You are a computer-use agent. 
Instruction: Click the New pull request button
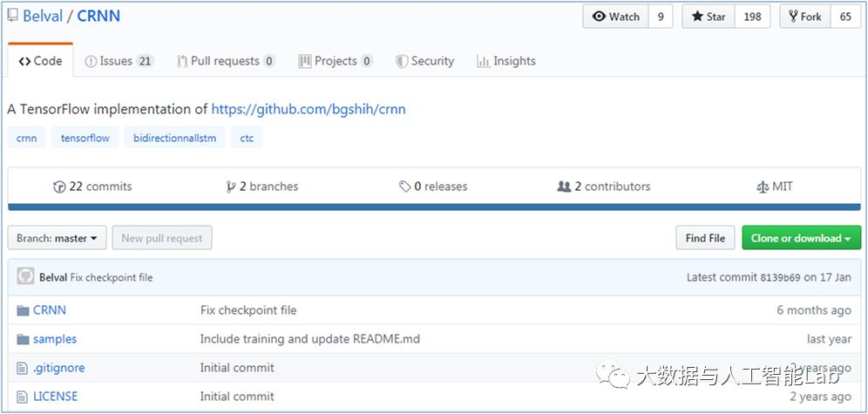pyautogui.click(x=161, y=238)
